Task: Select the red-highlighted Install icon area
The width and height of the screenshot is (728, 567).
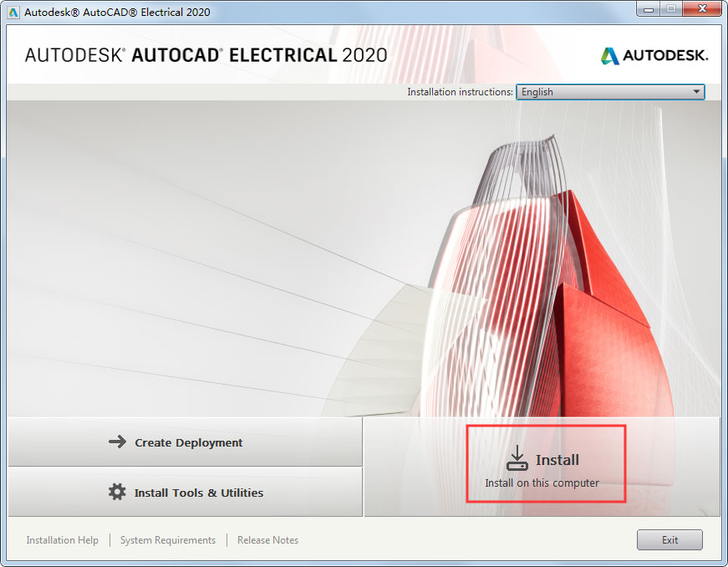Action: point(546,463)
